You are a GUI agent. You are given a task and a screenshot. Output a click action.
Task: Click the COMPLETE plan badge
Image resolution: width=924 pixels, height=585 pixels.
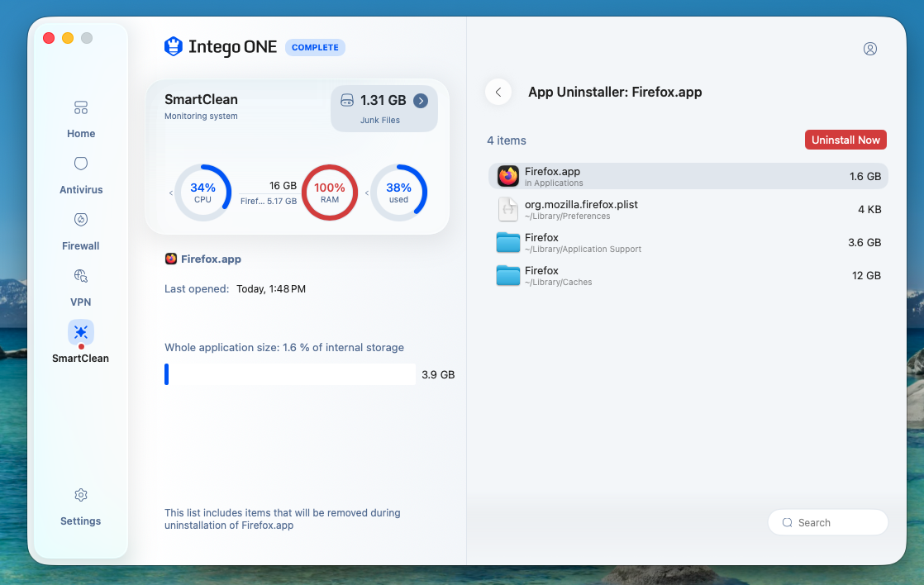(x=315, y=47)
